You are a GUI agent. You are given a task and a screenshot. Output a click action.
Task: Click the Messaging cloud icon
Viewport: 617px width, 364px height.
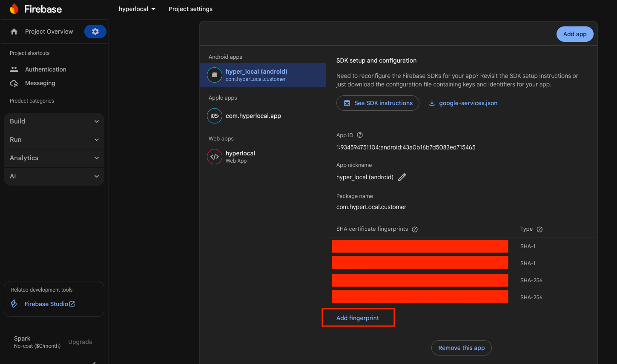tap(14, 83)
